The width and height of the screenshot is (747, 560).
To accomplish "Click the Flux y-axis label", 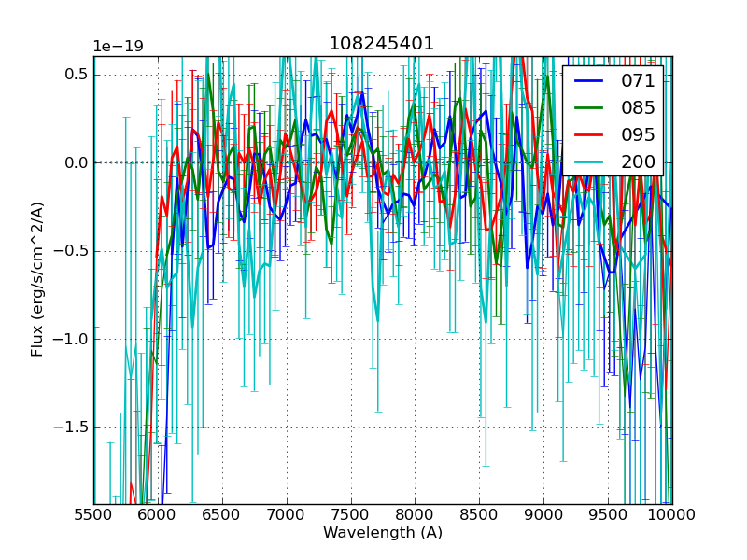I will click(x=37, y=280).
